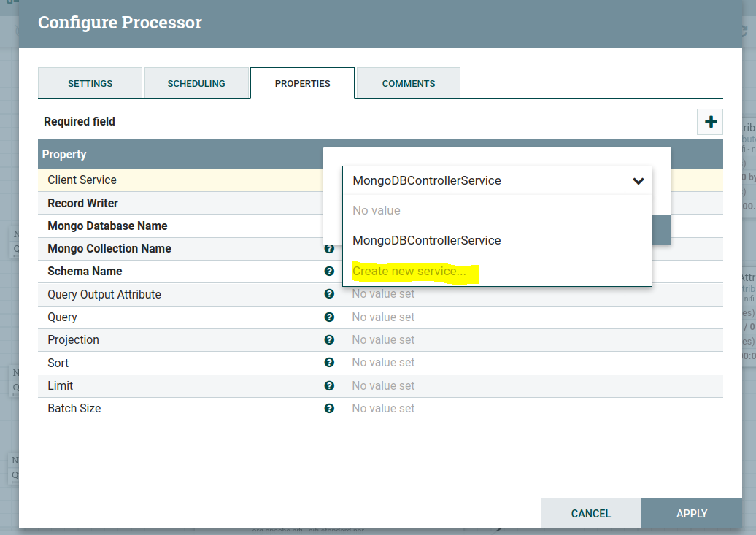Pick MongoDBControllerService in the options list

[426, 240]
